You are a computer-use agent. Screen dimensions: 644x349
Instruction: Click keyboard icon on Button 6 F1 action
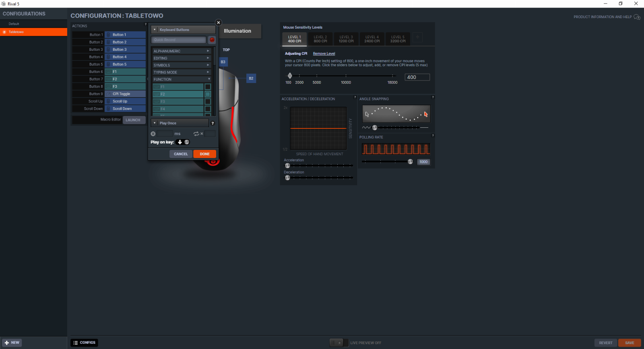click(x=109, y=72)
